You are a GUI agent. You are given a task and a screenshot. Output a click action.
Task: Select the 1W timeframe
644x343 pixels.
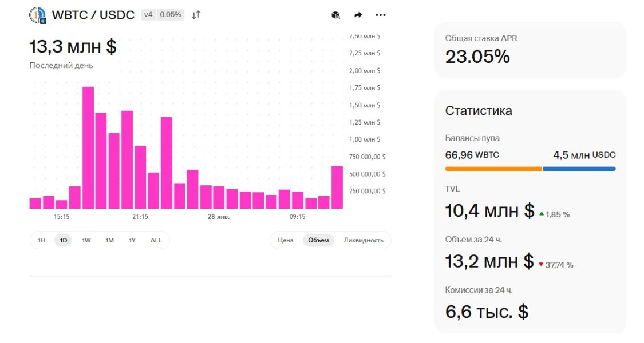(x=86, y=240)
